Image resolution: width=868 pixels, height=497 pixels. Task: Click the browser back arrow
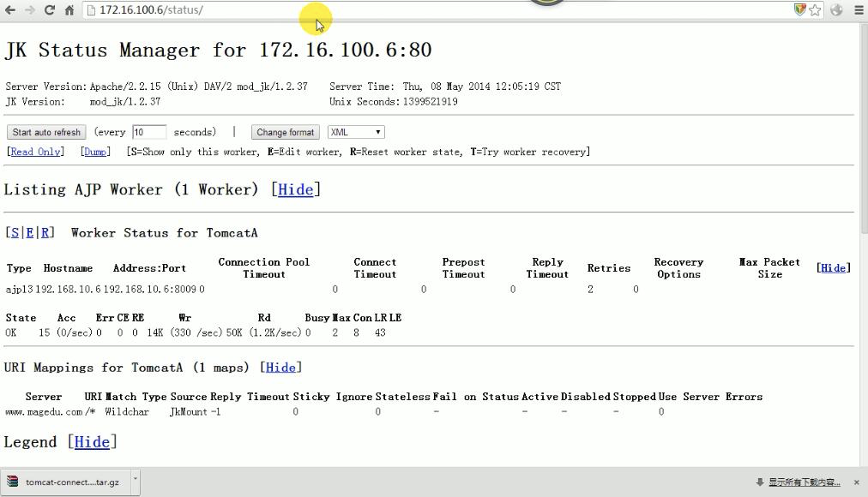point(10,10)
